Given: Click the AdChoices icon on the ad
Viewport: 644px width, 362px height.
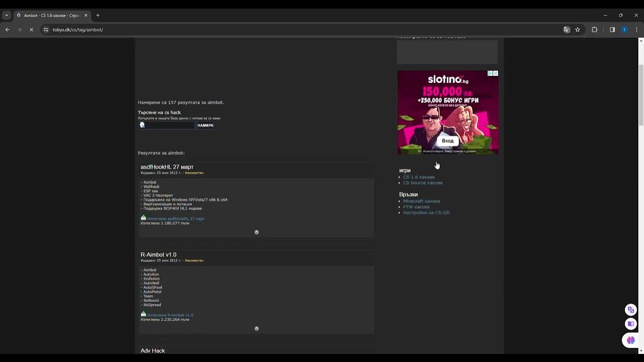Looking at the screenshot, I should [490, 73].
